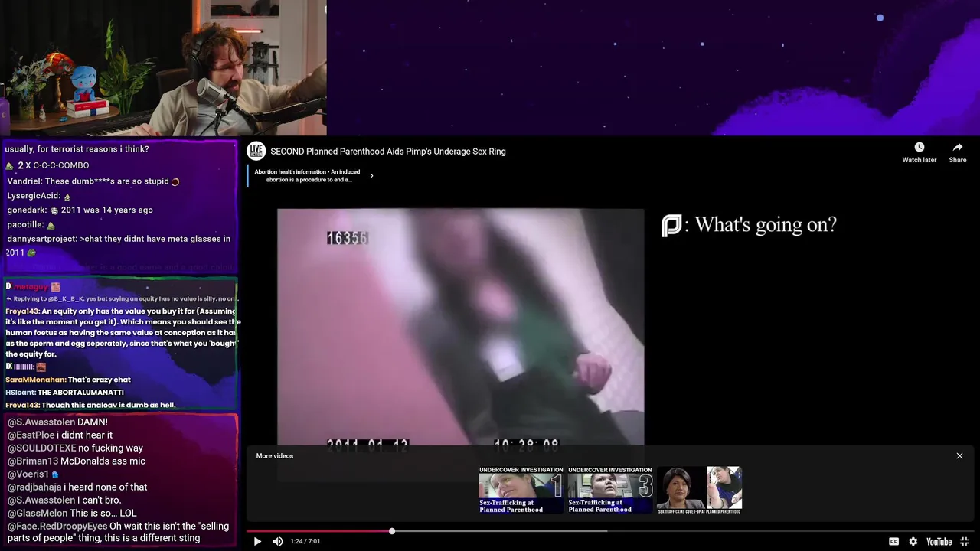
Task: Click @EsatPloe's 'i didnt hear it' message
Action: click(60, 435)
